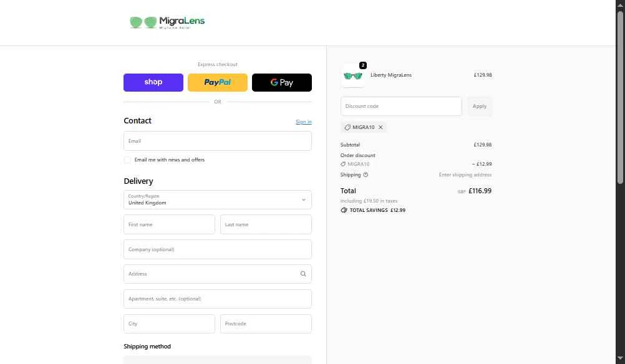Image resolution: width=625 pixels, height=364 pixels.
Task: Click the Including £19.50 in taxes text
Action: 369,201
